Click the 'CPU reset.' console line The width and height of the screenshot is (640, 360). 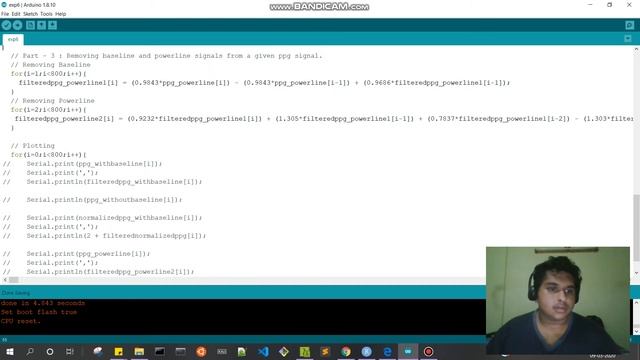21,321
